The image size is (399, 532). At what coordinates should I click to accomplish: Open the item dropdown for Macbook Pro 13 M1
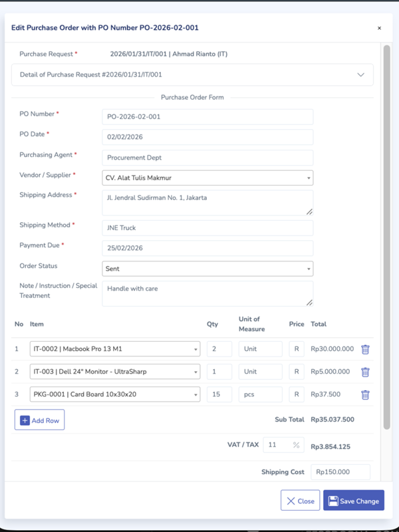click(x=115, y=348)
